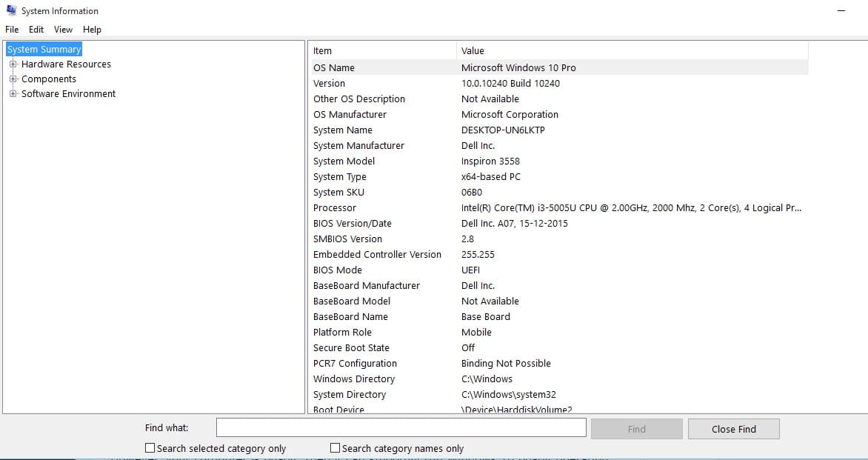The height and width of the screenshot is (460, 868).
Task: Click value DESKTOP-UN6LKTP
Action: point(503,130)
